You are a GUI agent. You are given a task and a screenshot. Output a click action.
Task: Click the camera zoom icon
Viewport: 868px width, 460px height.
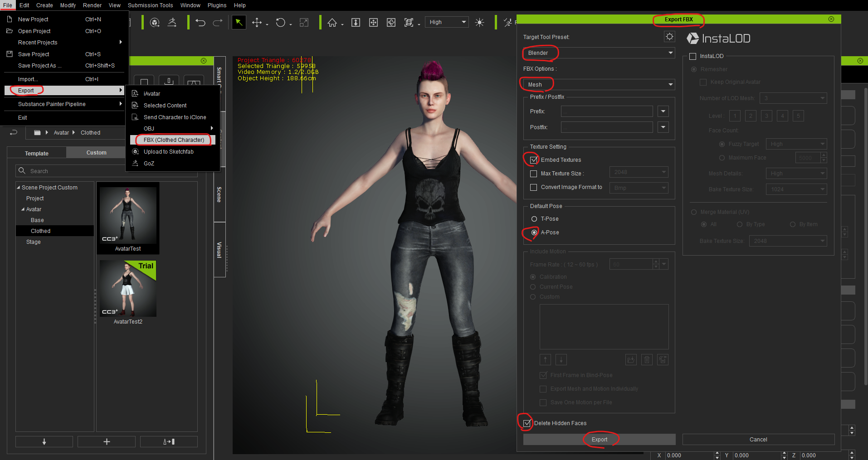[x=356, y=22]
